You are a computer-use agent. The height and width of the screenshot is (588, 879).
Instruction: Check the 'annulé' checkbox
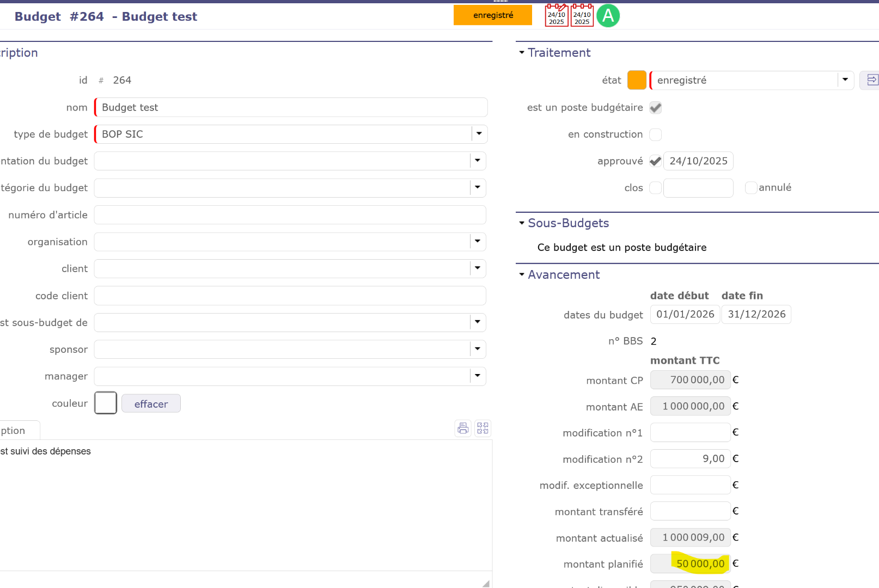click(x=751, y=188)
